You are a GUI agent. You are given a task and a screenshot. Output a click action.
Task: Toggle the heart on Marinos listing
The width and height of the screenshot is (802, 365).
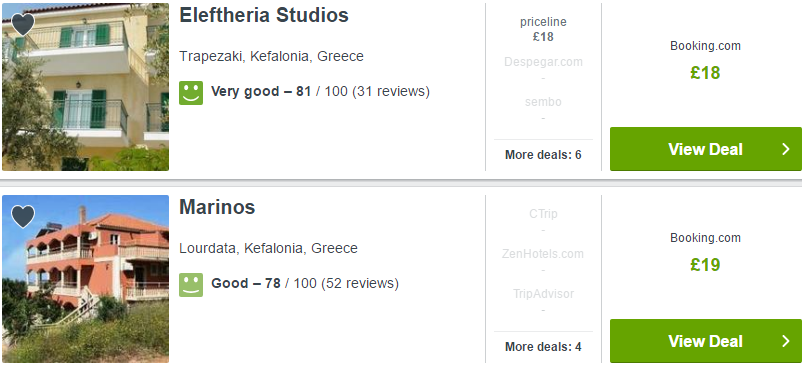click(23, 216)
